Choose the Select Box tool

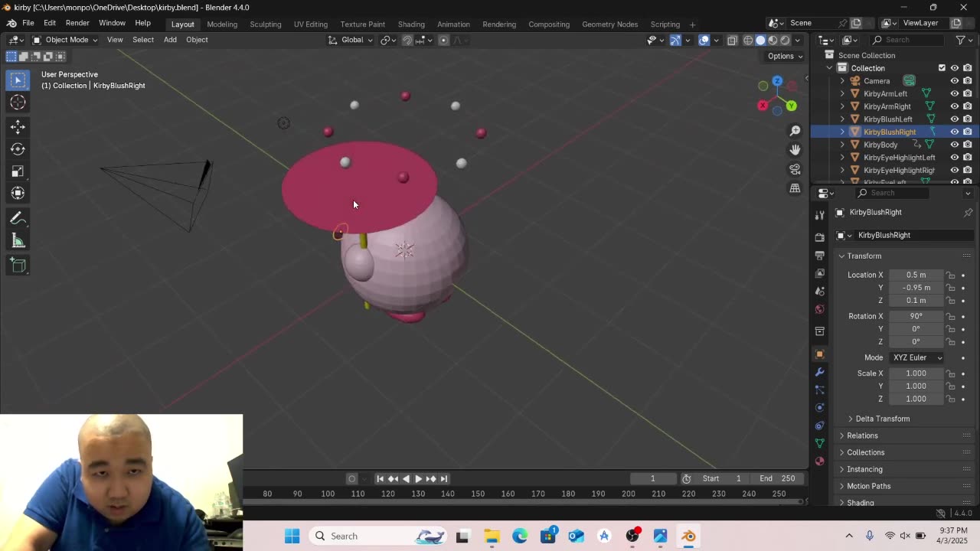(18, 80)
